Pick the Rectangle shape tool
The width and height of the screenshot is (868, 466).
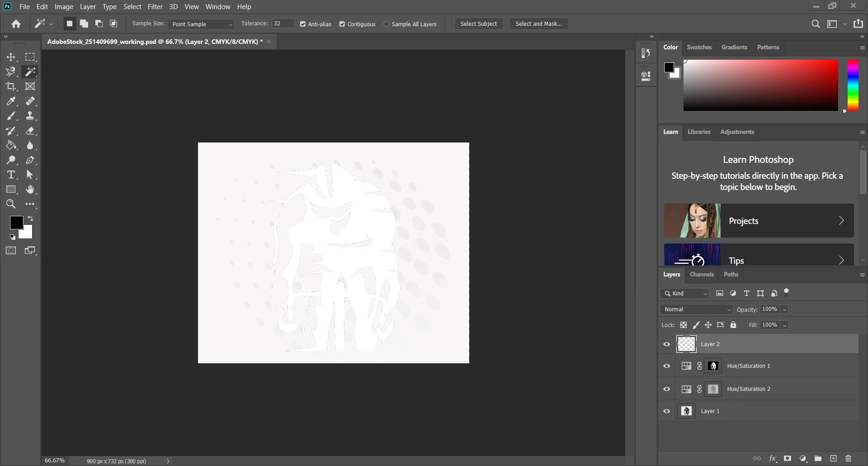pos(11,190)
